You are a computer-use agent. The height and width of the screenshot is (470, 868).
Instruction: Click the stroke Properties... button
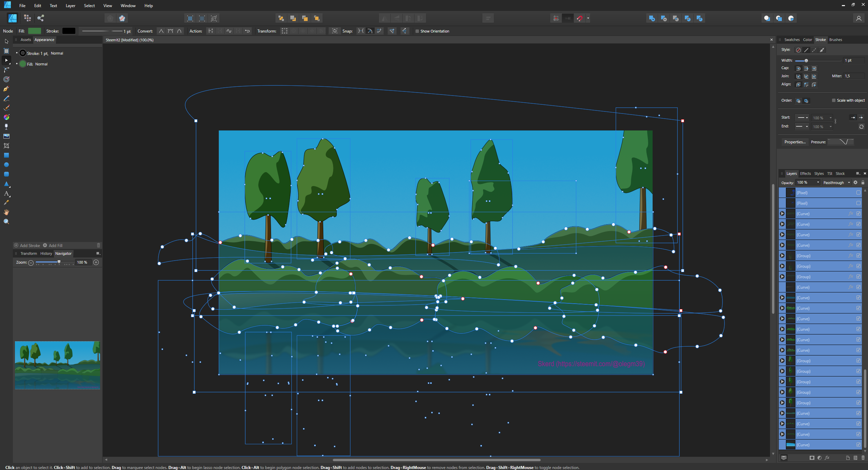[795, 142]
